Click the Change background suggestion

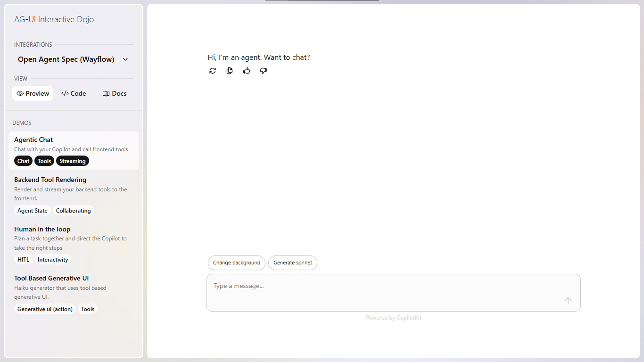[x=237, y=263]
